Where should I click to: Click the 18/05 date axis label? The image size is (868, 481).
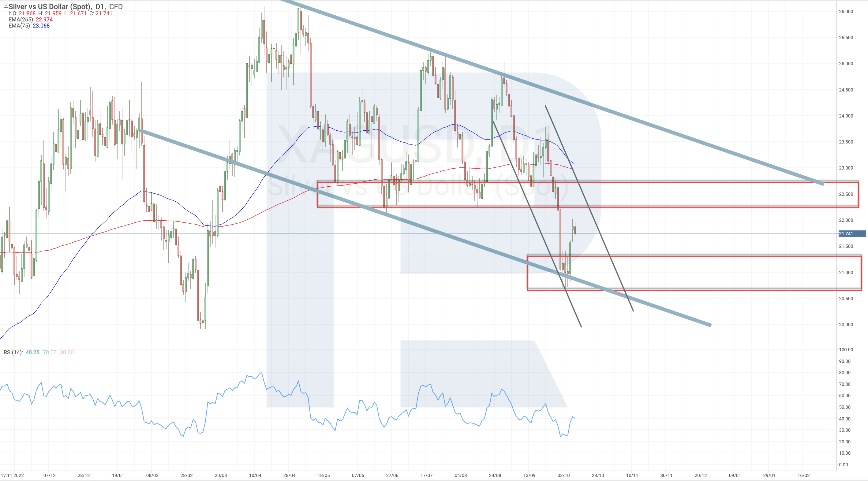coord(324,475)
